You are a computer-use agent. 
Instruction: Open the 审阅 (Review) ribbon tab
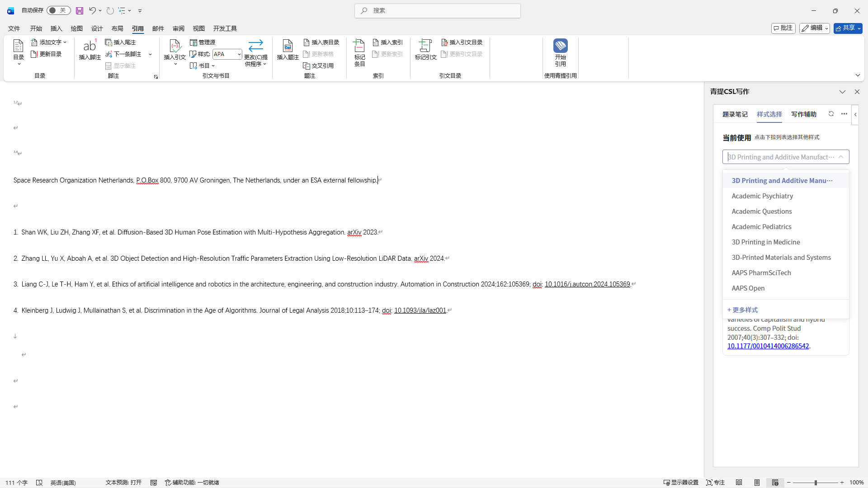tap(178, 28)
